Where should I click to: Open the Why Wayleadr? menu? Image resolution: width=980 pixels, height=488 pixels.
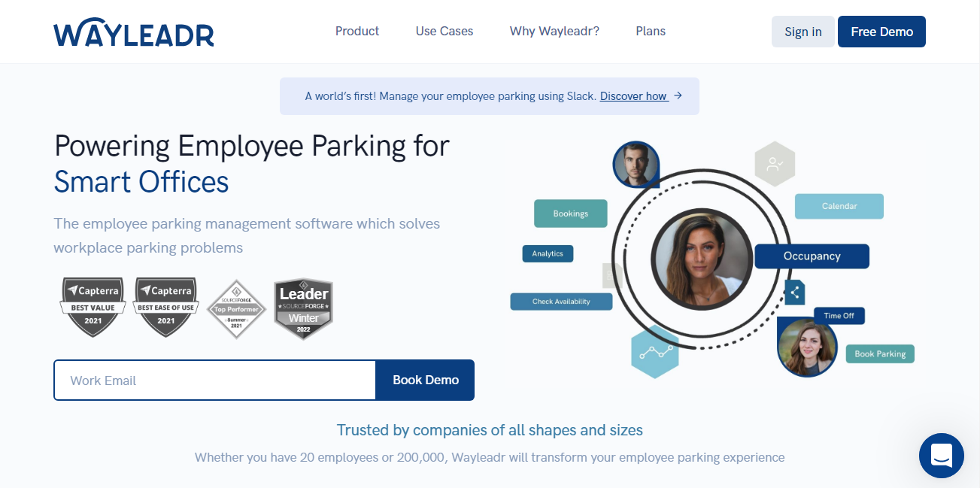click(x=554, y=32)
